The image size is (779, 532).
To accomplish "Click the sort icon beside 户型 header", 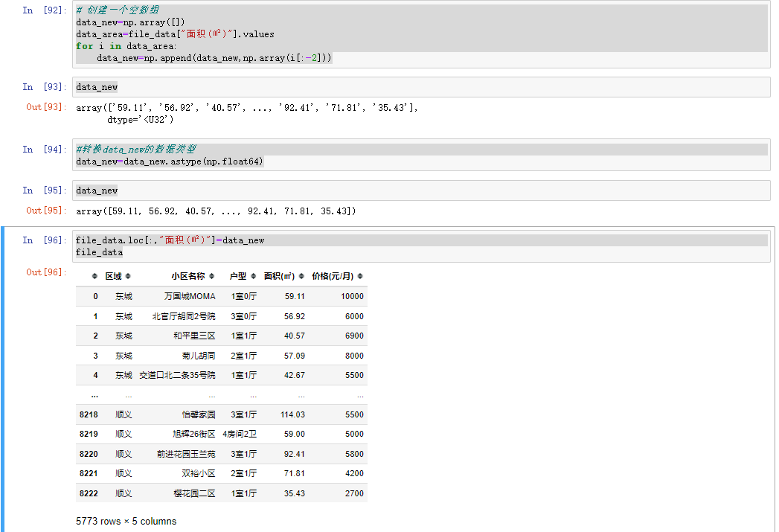I will (x=254, y=276).
